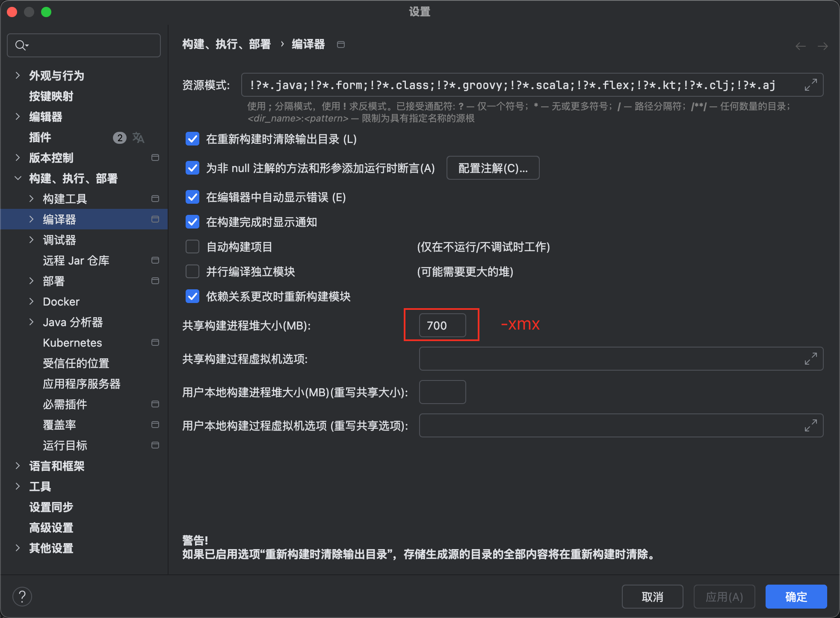Click 构建、执行、部署 in the breadcrumb
Screen dimensions: 840x618
click(x=226, y=44)
